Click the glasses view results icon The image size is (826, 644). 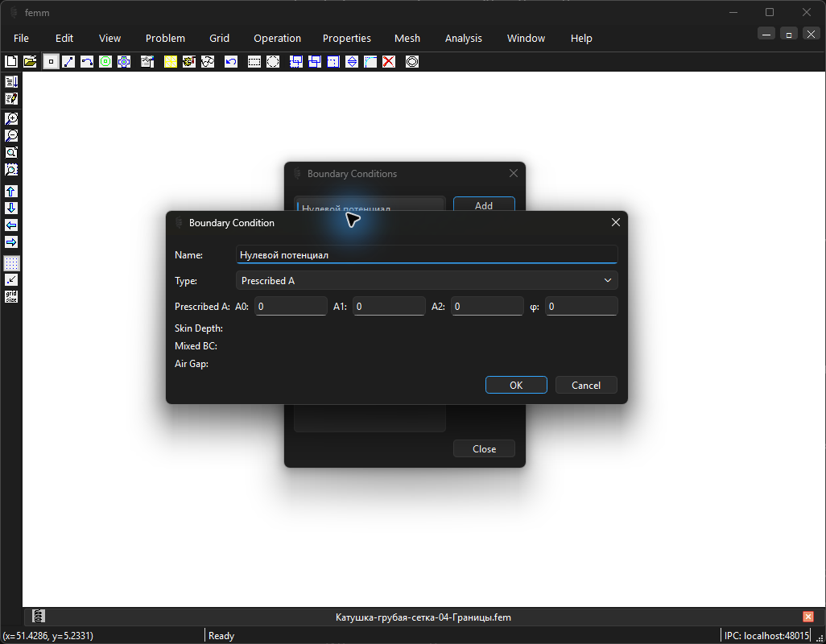tap(208, 62)
